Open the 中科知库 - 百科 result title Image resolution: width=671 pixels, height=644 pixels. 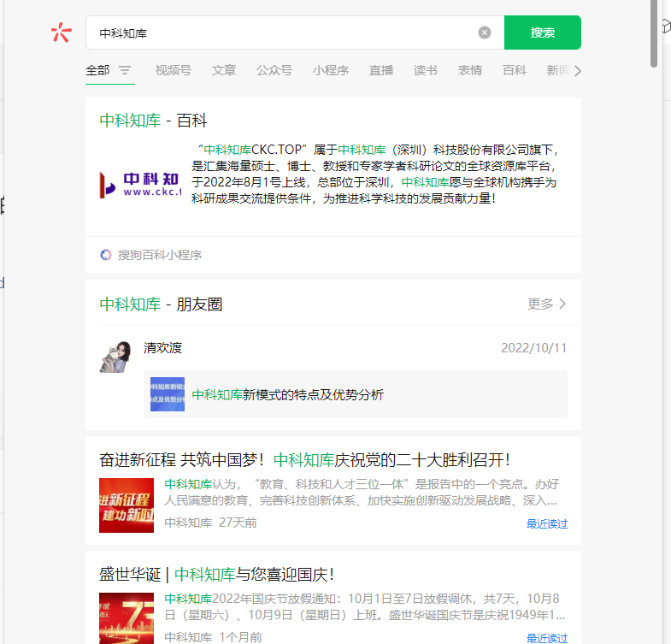point(153,121)
